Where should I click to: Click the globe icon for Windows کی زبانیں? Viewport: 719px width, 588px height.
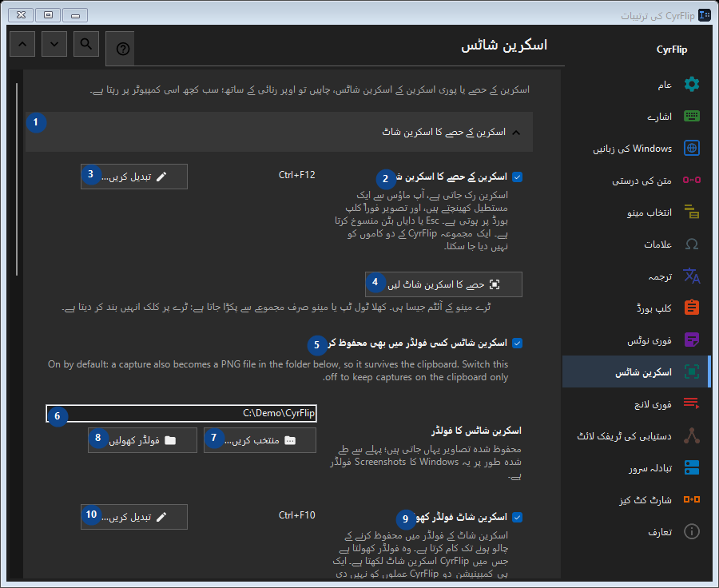692,148
